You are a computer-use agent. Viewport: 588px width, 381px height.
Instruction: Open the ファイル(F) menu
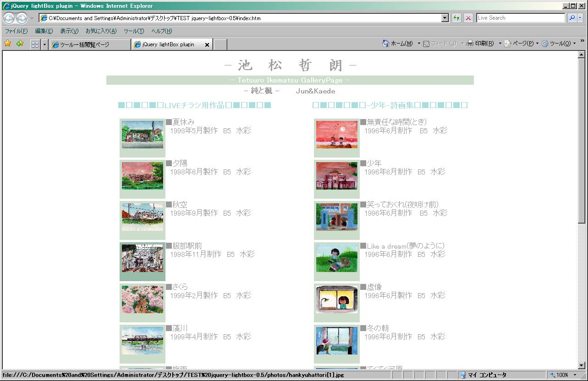(x=16, y=31)
